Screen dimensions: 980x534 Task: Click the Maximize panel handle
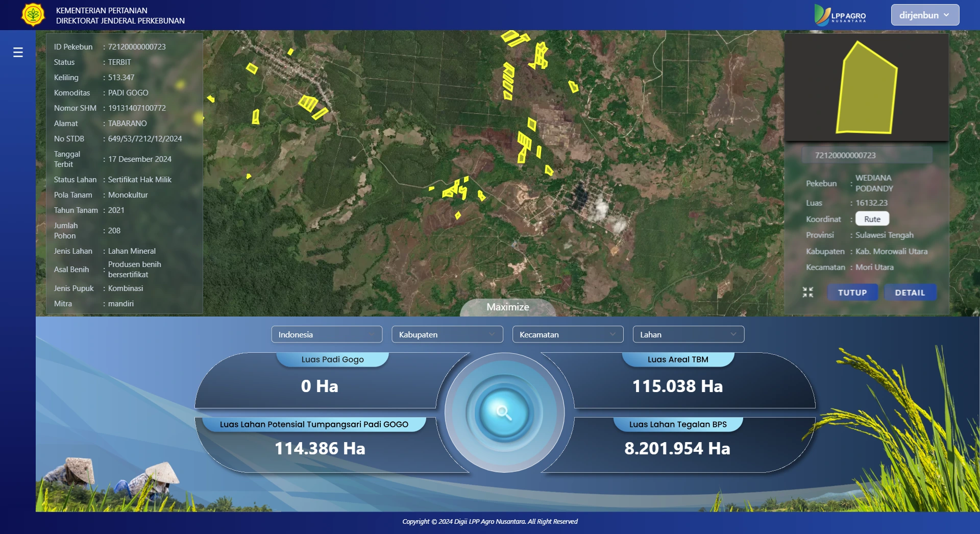coord(508,307)
